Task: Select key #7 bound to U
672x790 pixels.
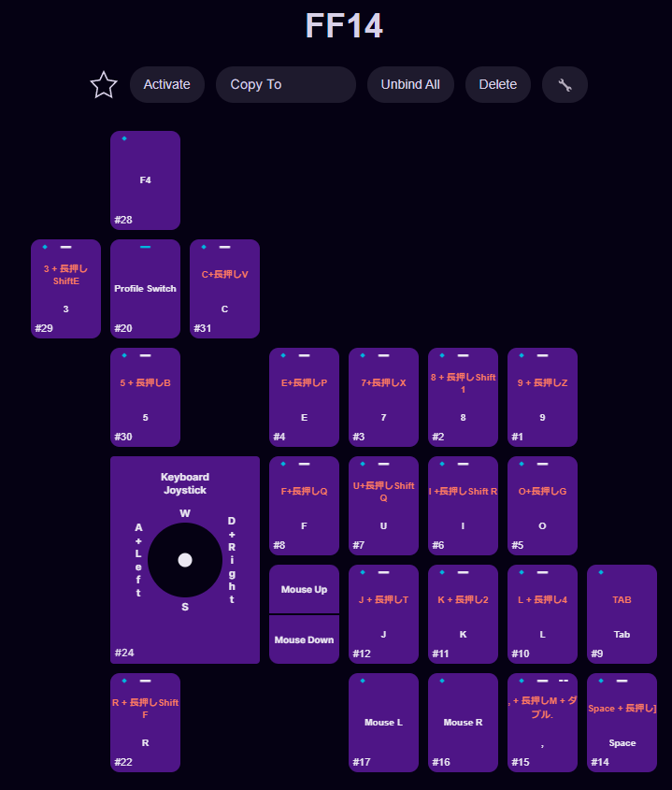Action: [383, 506]
